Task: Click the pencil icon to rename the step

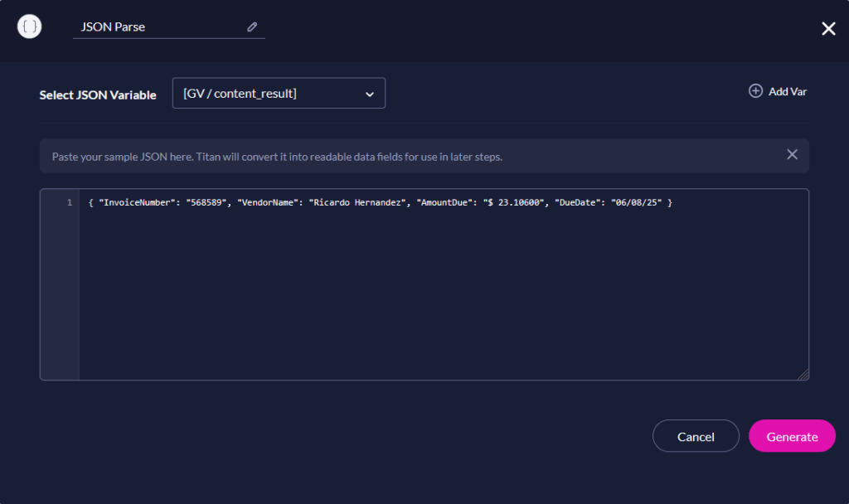Action: [x=252, y=27]
